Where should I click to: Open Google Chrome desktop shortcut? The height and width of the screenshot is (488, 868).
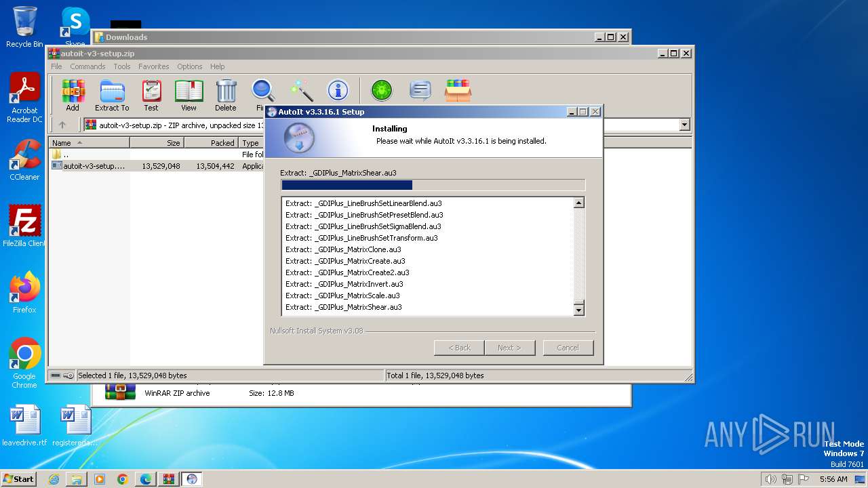(x=24, y=363)
